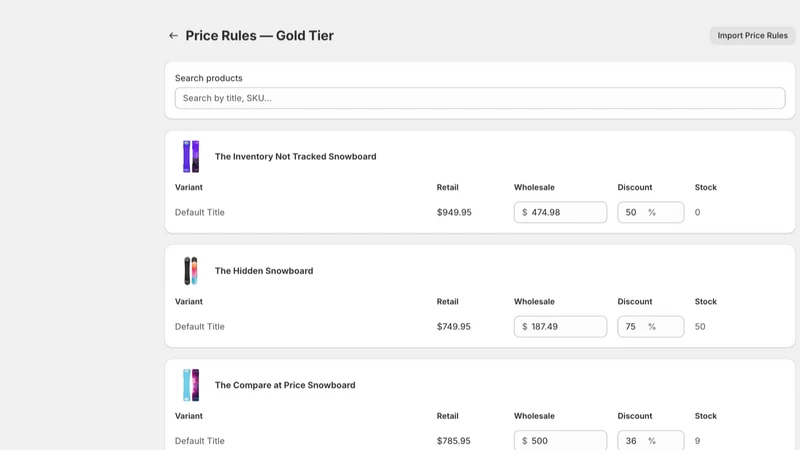This screenshot has width=800, height=450.
Task: Focus the Search by title, SKU field
Action: click(x=480, y=98)
